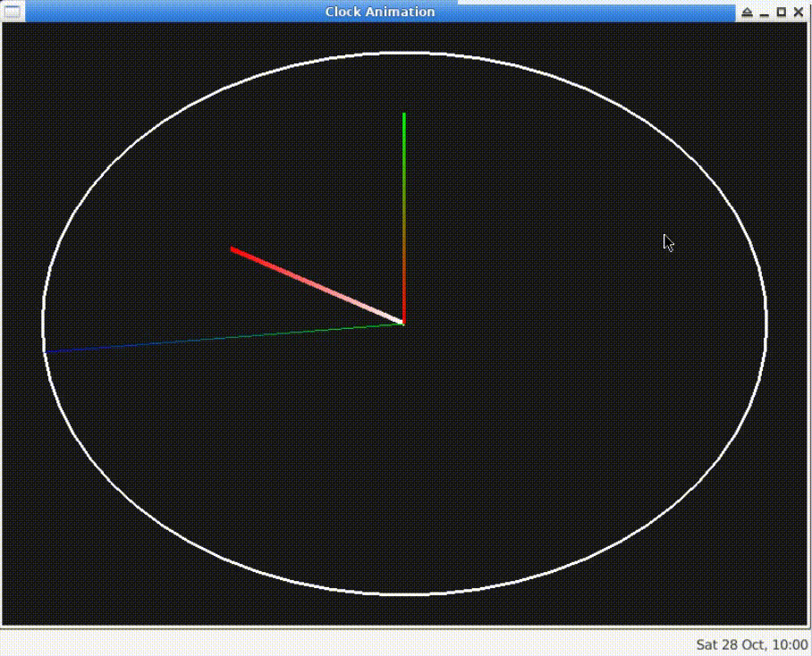Open the titlebar context menu area
812x656 pixels.
pos(179,12)
